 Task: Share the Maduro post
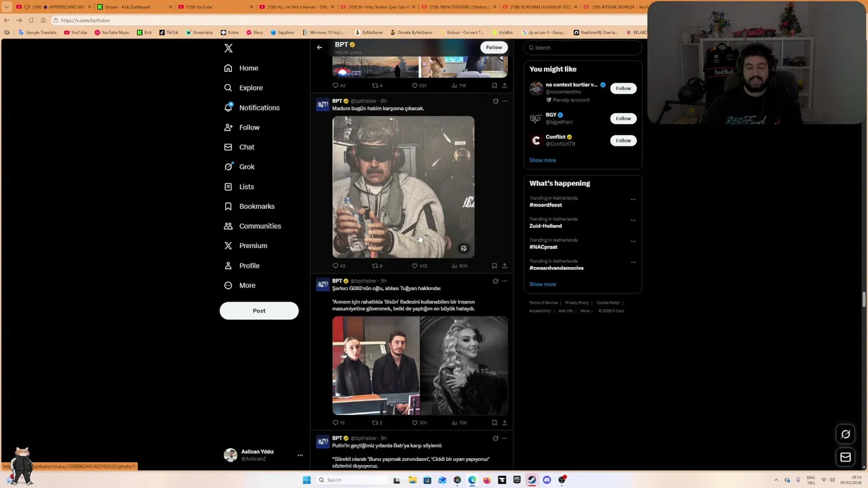(x=505, y=266)
